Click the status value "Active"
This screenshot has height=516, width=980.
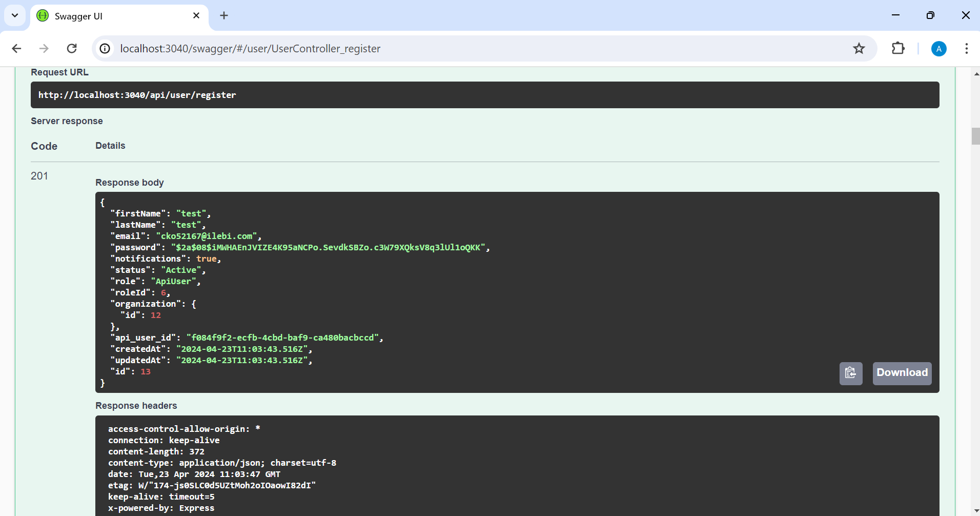[181, 270]
